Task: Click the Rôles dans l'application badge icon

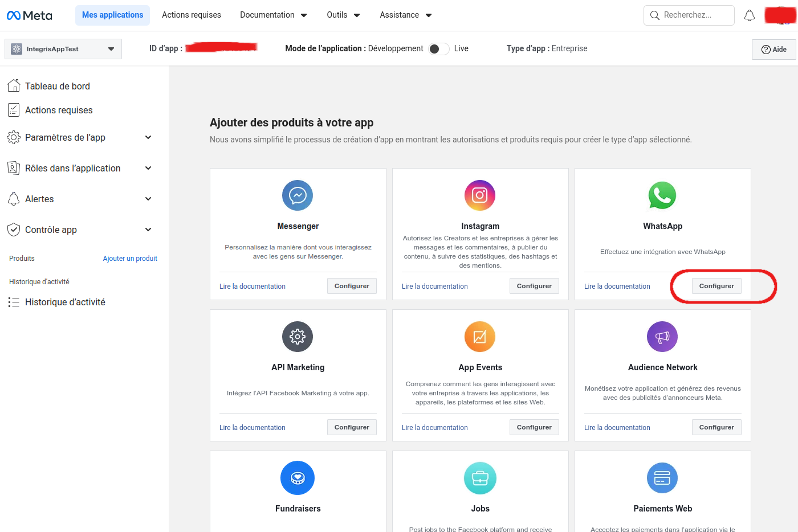Action: 14,168
